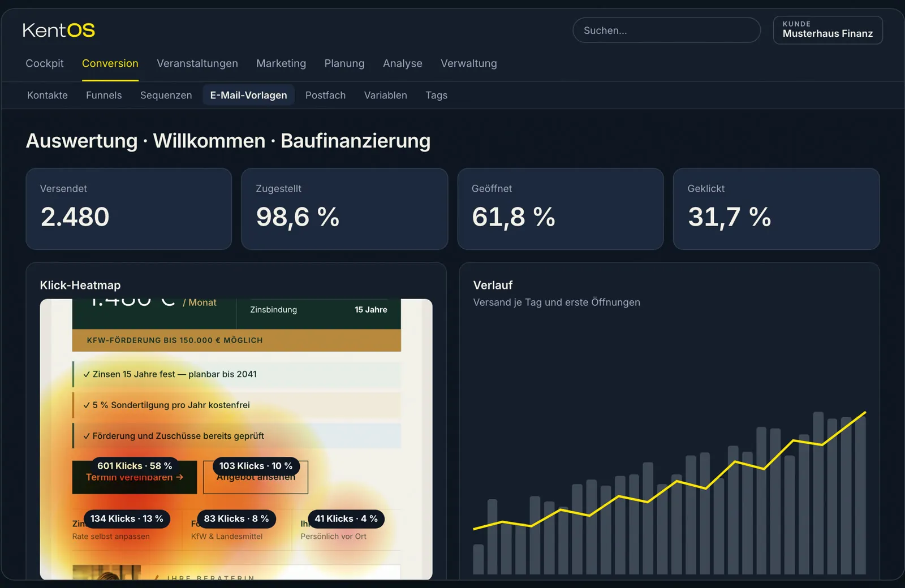Image resolution: width=905 pixels, height=588 pixels.
Task: Click the 83 Klicks · 8 % badge
Action: tap(236, 518)
